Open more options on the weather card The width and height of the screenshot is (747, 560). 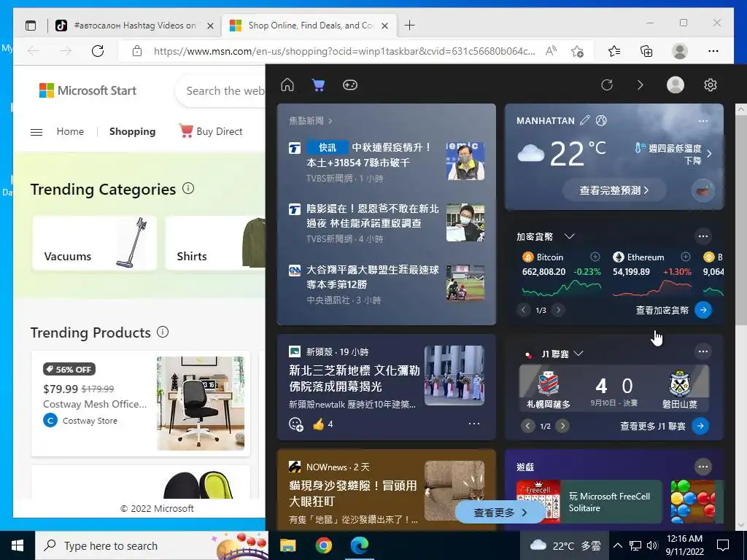click(703, 121)
